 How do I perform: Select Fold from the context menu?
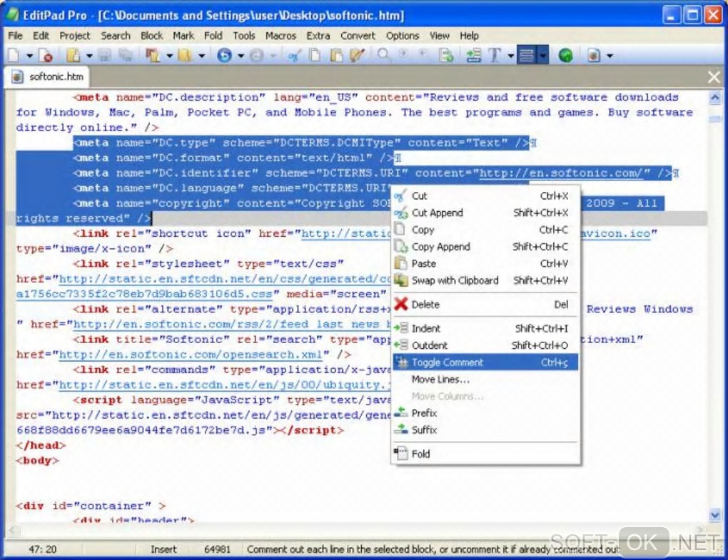click(485, 454)
